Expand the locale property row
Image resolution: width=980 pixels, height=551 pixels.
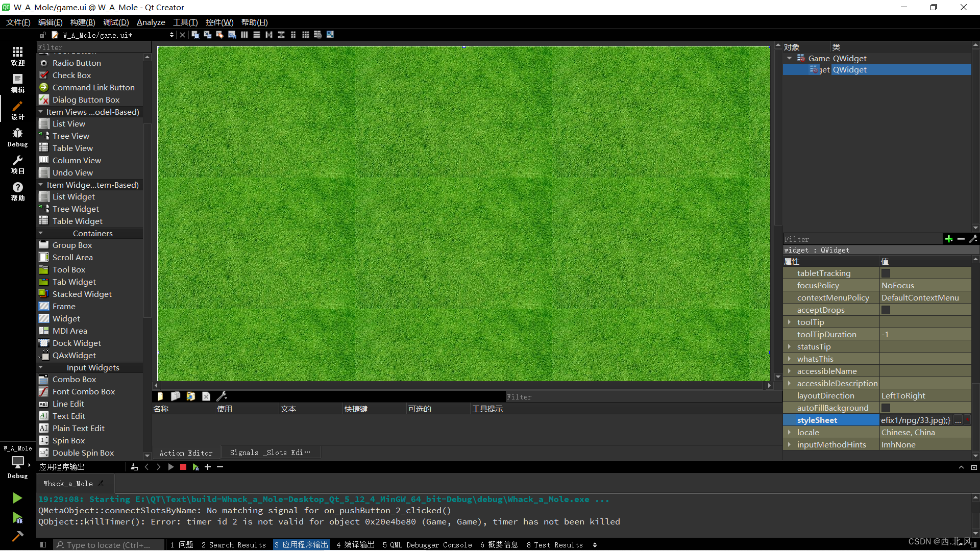tap(789, 433)
